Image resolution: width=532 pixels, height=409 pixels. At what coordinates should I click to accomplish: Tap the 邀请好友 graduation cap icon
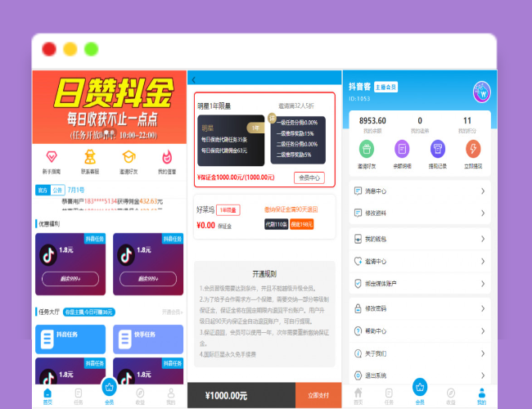pyautogui.click(x=128, y=155)
